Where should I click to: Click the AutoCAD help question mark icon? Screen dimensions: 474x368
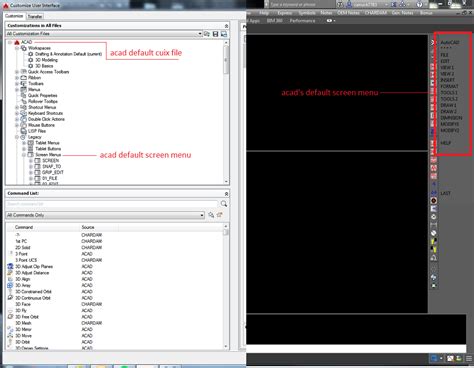pos(420,4)
